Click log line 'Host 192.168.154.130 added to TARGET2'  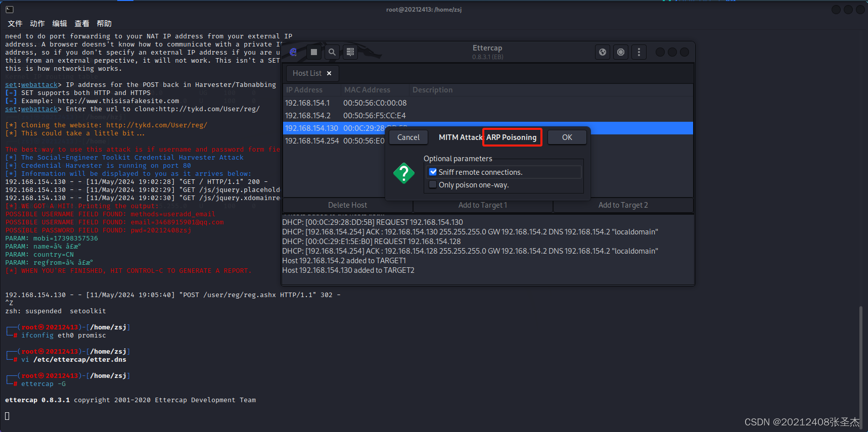pyautogui.click(x=348, y=270)
